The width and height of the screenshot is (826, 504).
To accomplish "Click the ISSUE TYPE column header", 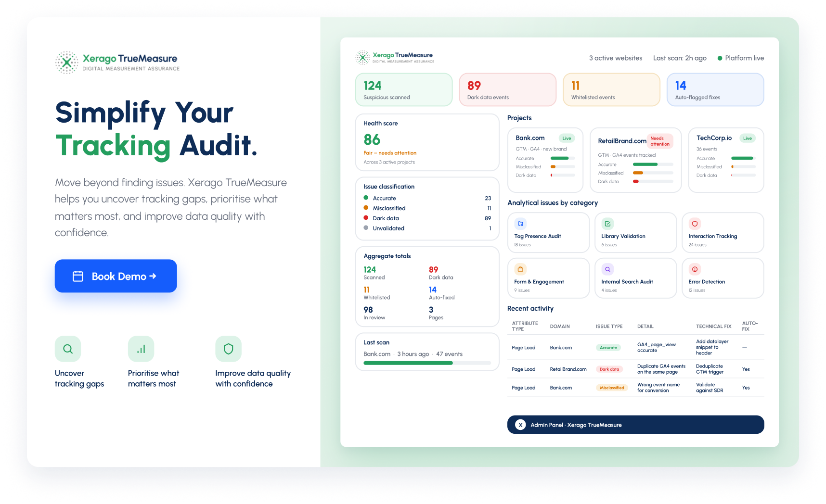I will 609,327.
